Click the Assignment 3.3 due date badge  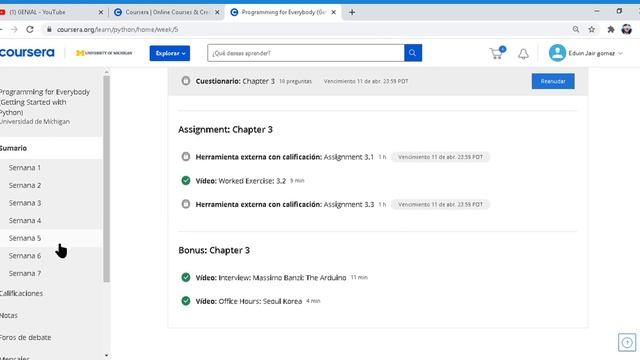[x=440, y=204]
